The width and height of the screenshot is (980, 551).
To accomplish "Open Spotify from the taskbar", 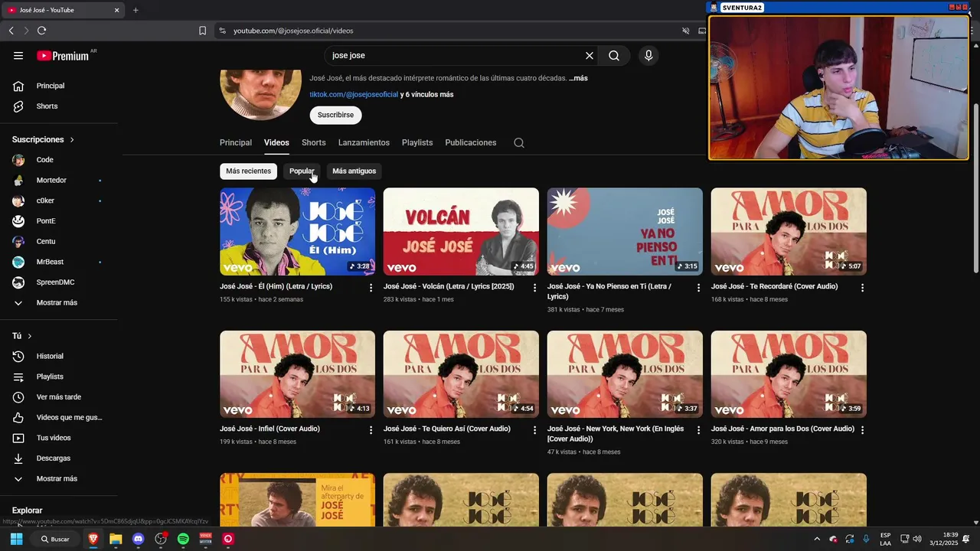I will [x=183, y=539].
